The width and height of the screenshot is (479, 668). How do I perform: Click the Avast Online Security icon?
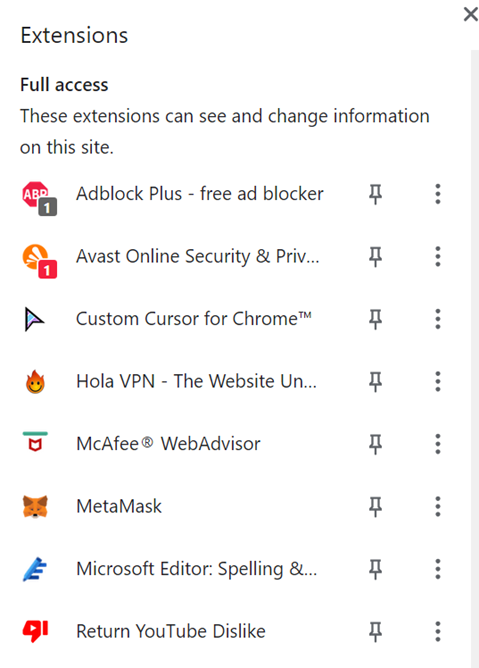[x=39, y=260]
